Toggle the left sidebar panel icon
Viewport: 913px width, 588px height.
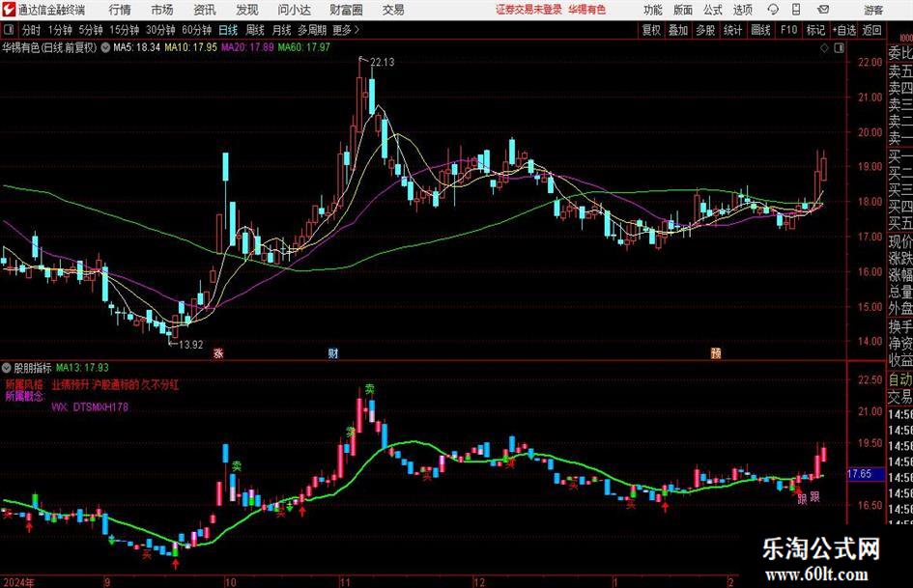(x=8, y=30)
